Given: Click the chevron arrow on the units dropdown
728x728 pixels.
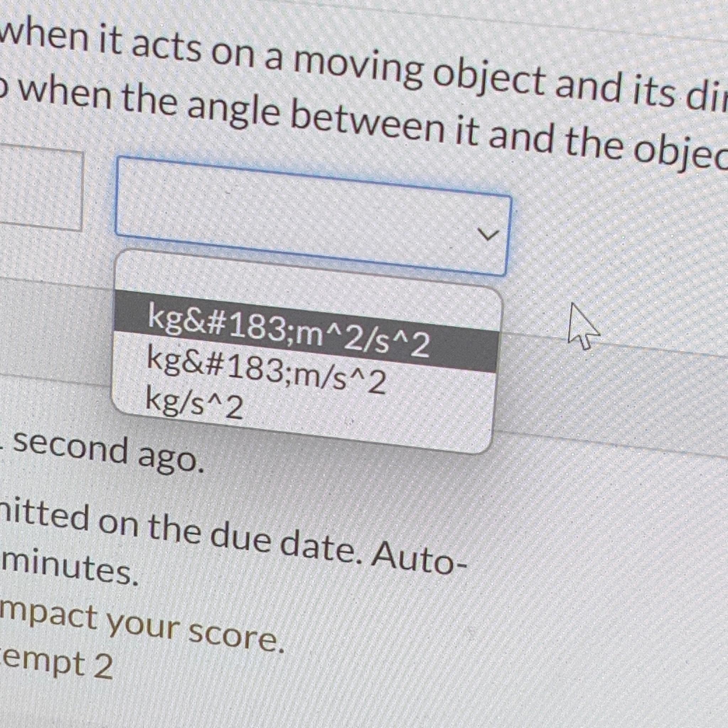Looking at the screenshot, I should click(488, 234).
